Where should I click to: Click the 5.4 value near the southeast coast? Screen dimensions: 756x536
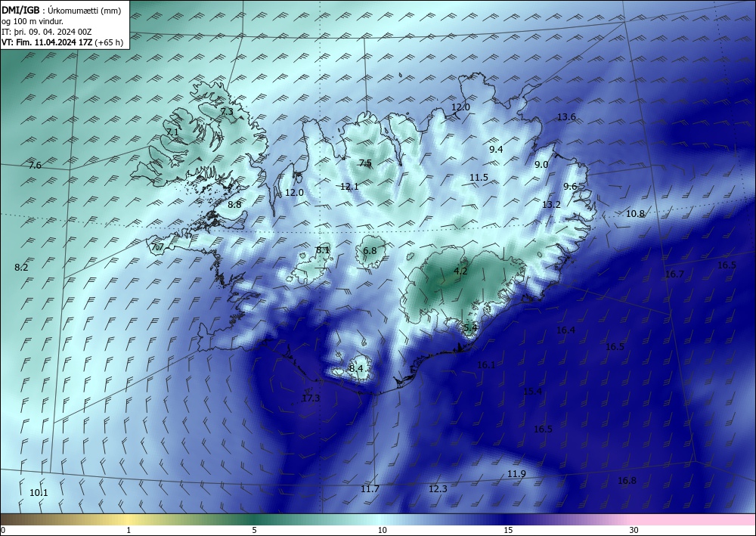(470, 328)
